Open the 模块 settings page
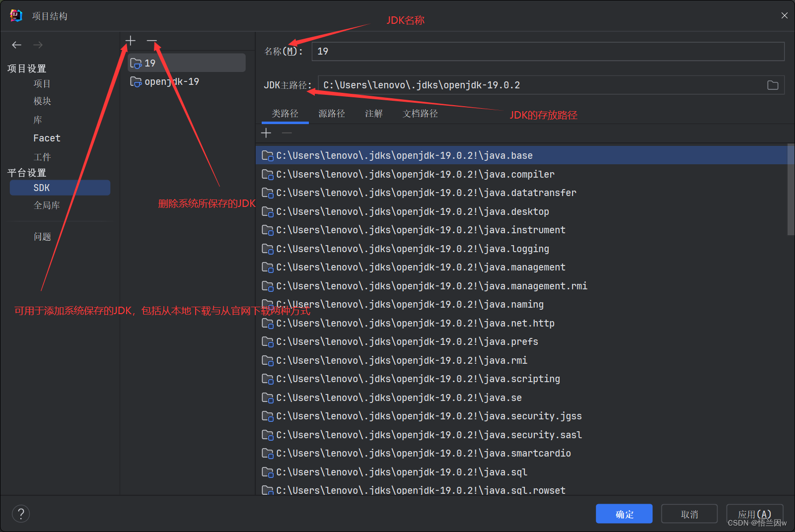Screen dimensions: 795x532 [x=42, y=101]
